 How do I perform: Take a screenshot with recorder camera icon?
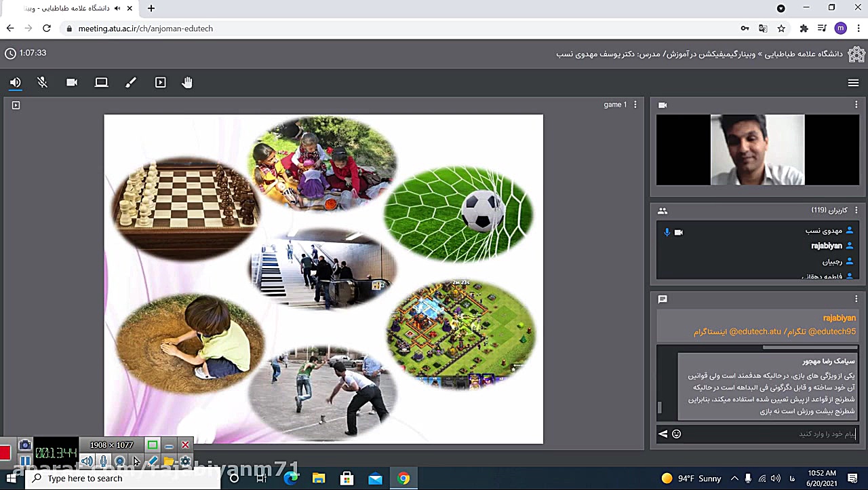(25, 445)
